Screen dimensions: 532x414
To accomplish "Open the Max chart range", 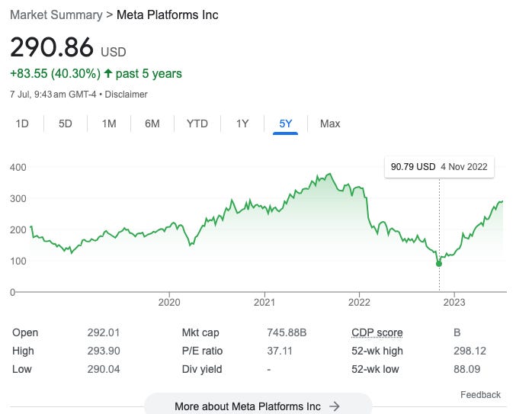I will (330, 124).
